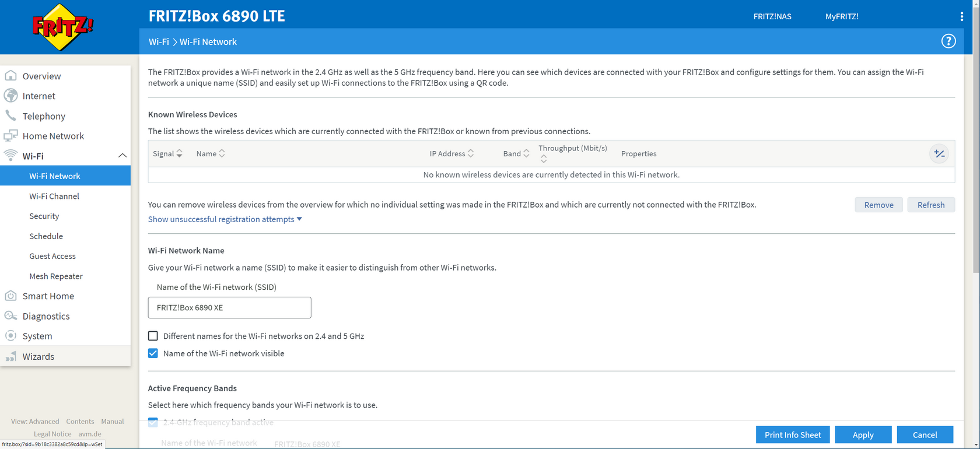Open avm.de footer link
Screen dimensions: 980x449
pos(90,434)
